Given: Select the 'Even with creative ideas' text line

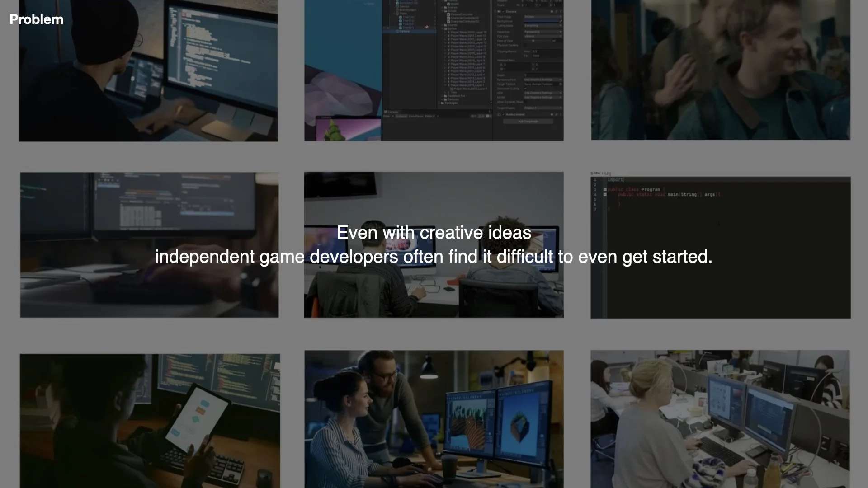Looking at the screenshot, I should tap(434, 233).
